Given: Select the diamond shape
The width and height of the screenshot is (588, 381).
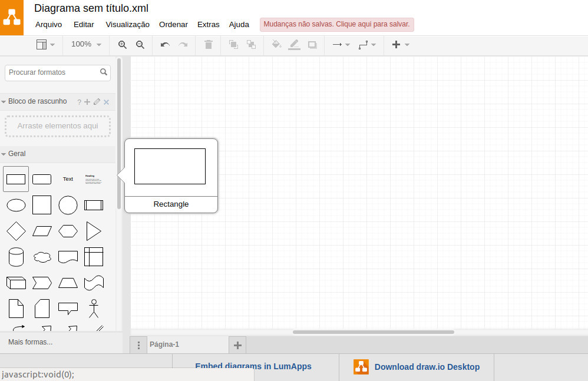Looking at the screenshot, I should click(16, 231).
